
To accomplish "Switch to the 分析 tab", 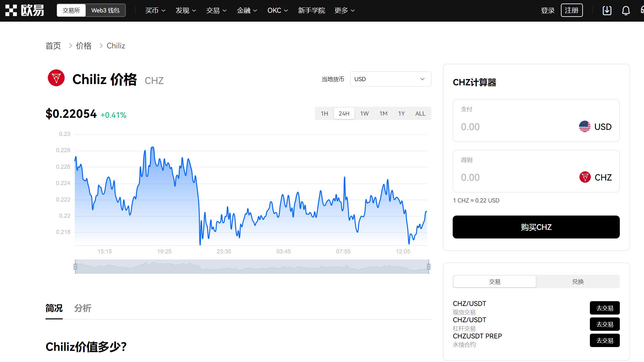I will click(x=83, y=308).
